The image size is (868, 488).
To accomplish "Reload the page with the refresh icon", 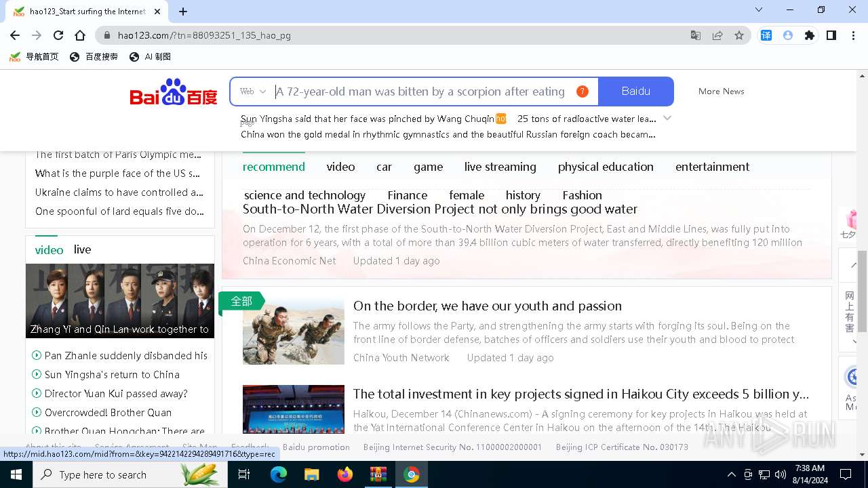I will [58, 35].
